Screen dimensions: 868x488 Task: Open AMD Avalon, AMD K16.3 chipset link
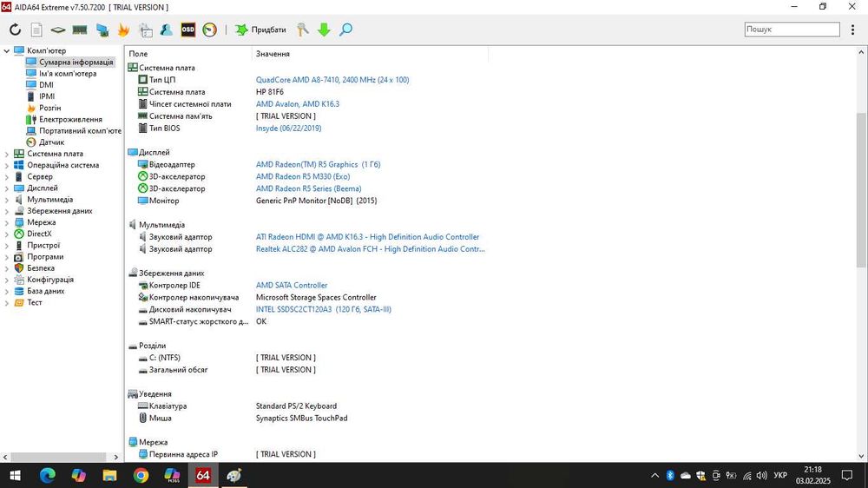point(297,104)
